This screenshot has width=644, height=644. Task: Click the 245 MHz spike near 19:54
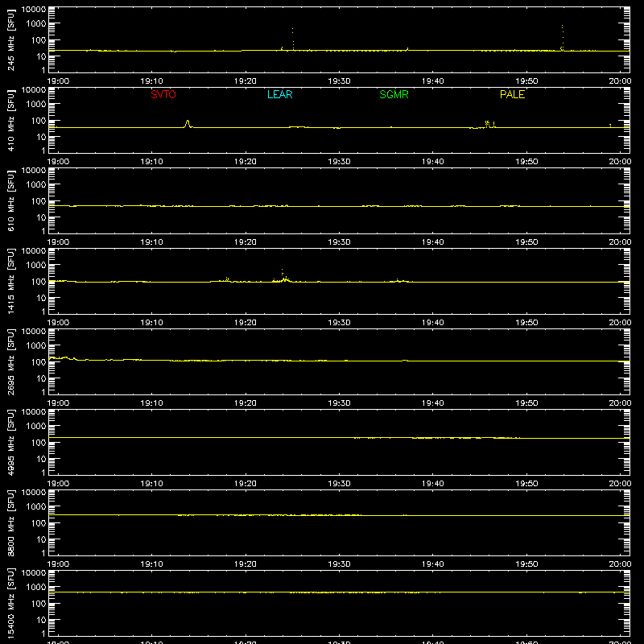tap(562, 38)
